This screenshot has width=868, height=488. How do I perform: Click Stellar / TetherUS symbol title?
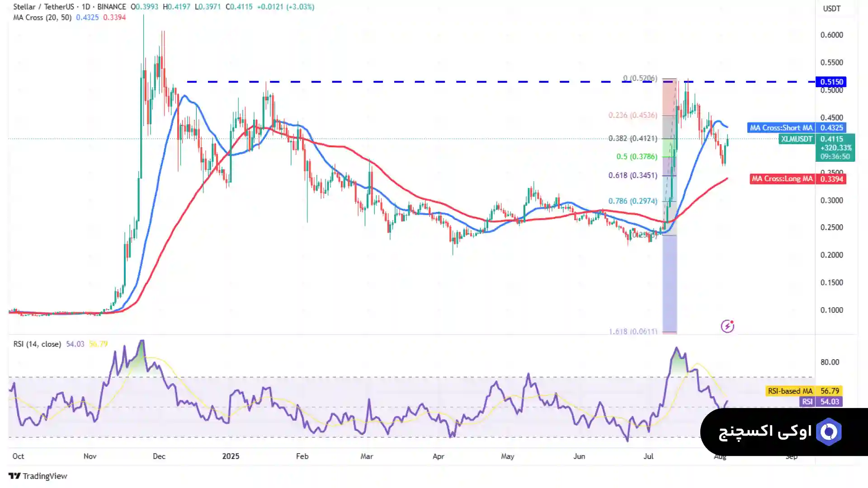click(x=43, y=7)
